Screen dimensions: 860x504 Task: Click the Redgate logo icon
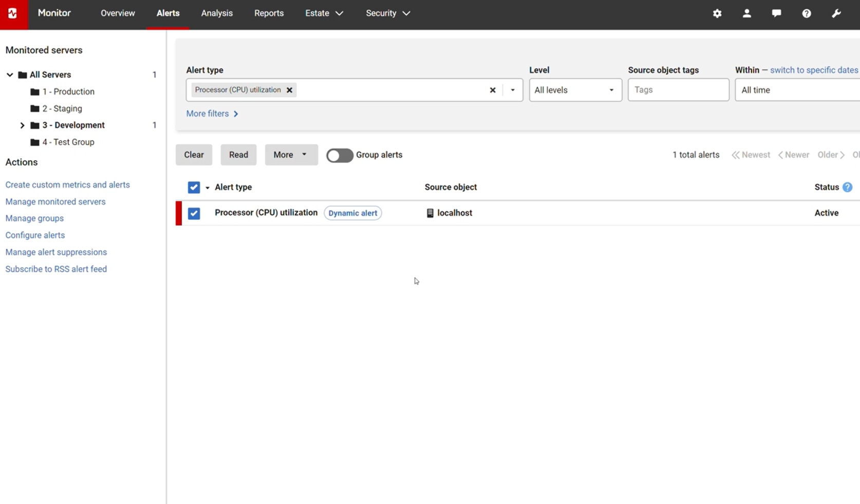tap(13, 13)
